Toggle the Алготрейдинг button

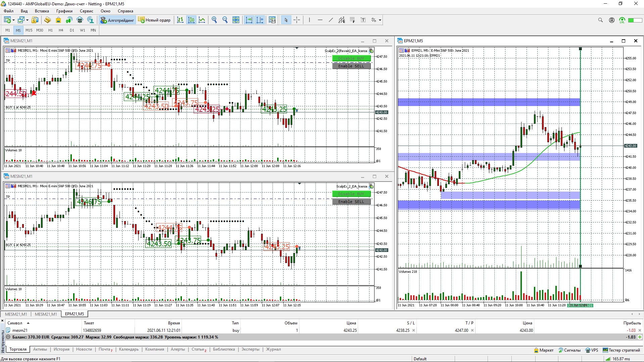click(x=117, y=20)
